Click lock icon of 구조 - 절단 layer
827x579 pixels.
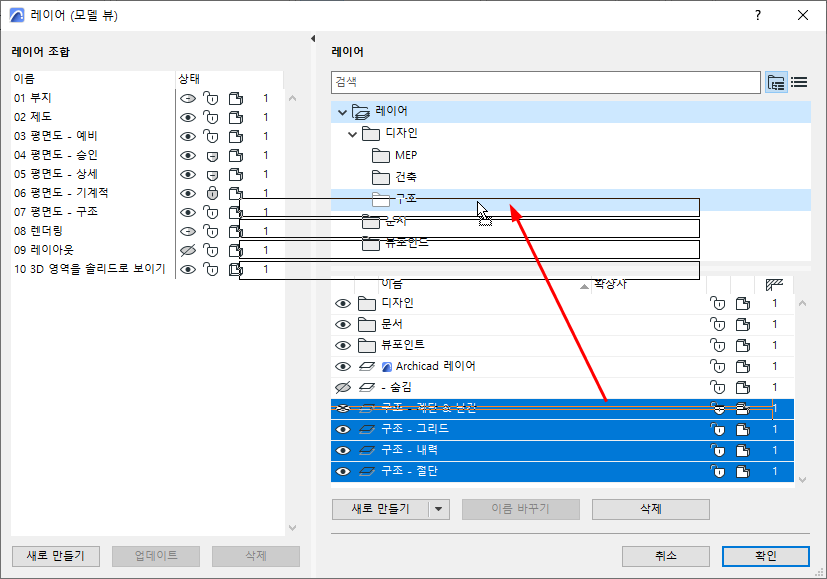(718, 471)
